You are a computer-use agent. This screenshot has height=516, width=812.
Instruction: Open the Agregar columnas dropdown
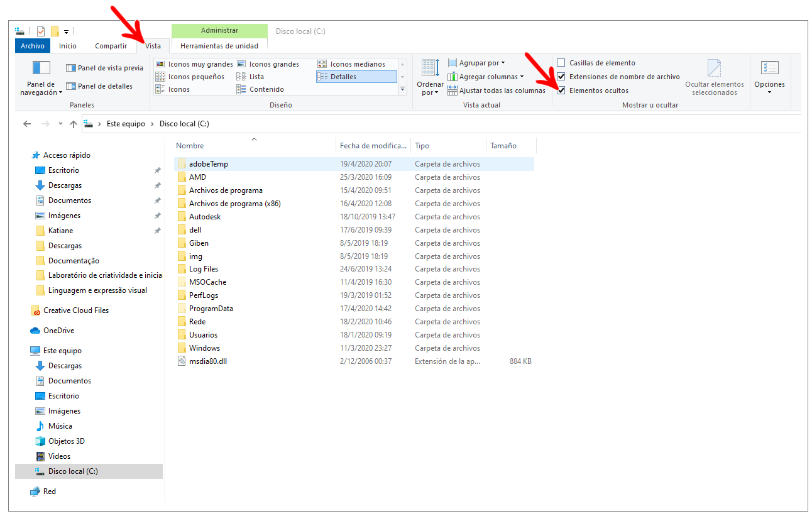(486, 77)
